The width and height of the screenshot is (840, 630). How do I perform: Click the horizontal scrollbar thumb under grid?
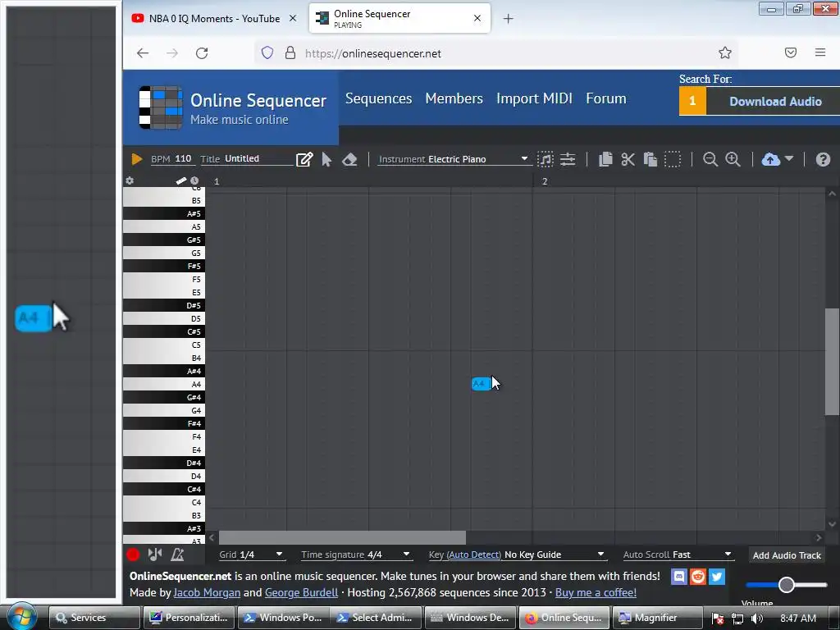pos(342,537)
